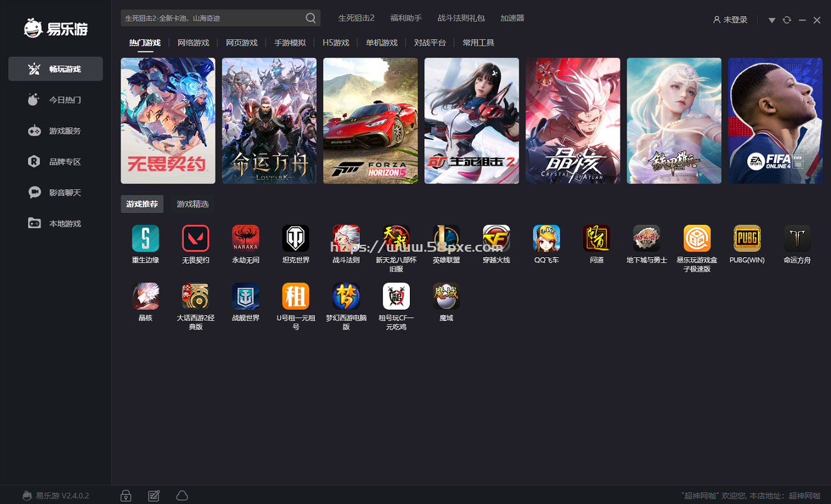This screenshot has width=831, height=504.
Task: Launch the 晶核 grid icon
Action: pos(146,297)
